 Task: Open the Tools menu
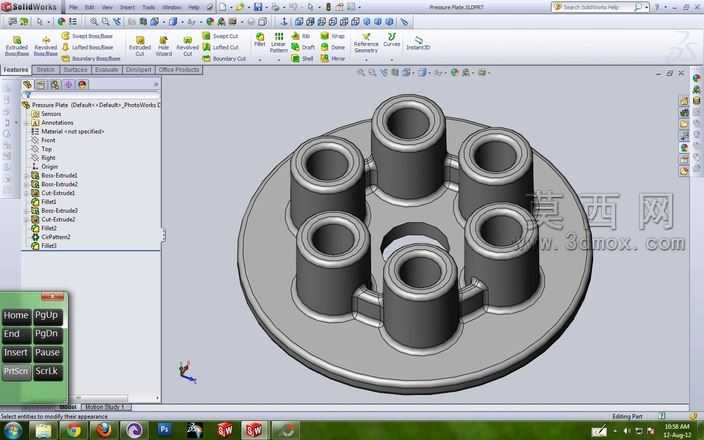(x=148, y=7)
